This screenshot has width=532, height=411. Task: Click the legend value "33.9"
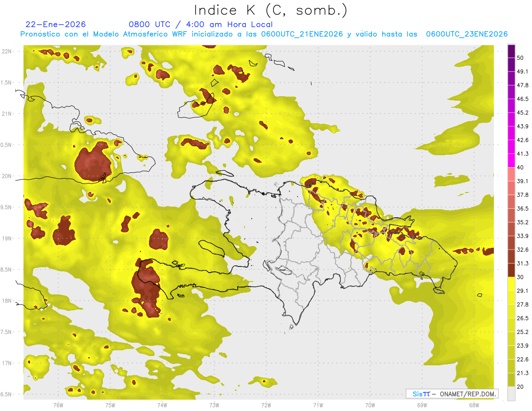click(x=523, y=236)
